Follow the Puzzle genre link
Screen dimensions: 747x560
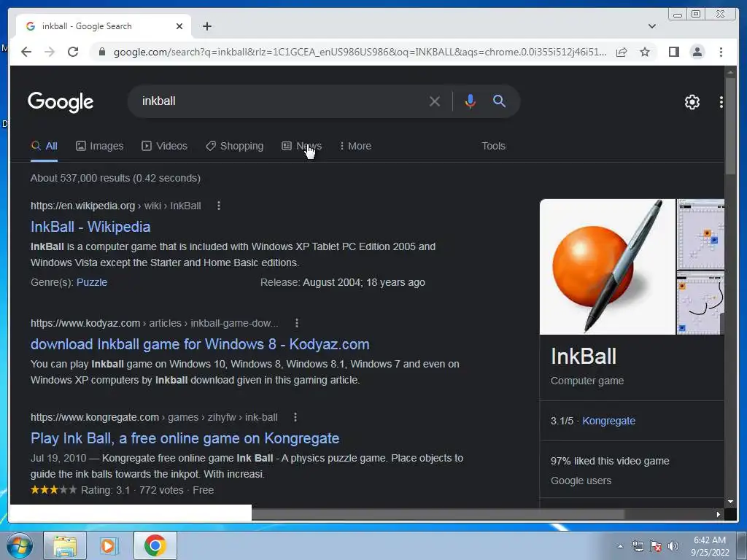[92, 282]
